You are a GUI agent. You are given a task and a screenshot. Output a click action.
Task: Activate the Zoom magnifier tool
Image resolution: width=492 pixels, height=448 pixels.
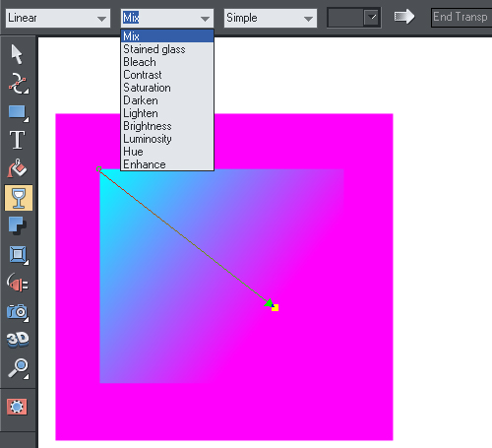[x=18, y=368]
